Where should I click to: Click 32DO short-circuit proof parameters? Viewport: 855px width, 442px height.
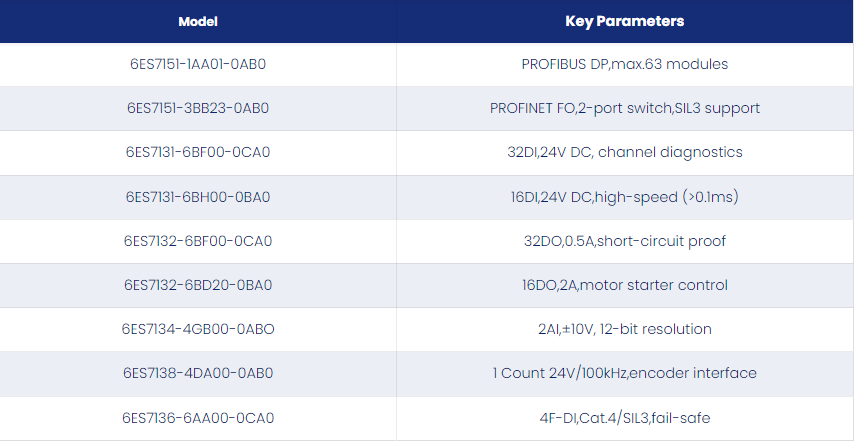[625, 241]
